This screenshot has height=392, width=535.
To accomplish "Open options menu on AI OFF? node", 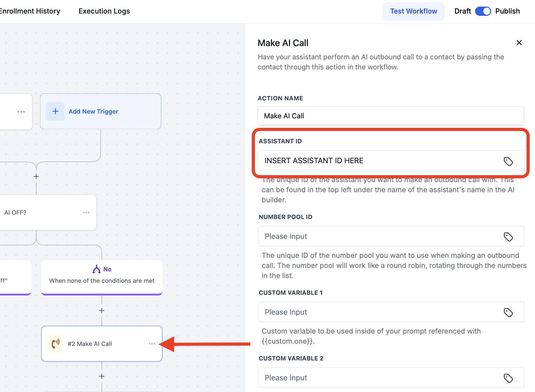I will pyautogui.click(x=86, y=212).
